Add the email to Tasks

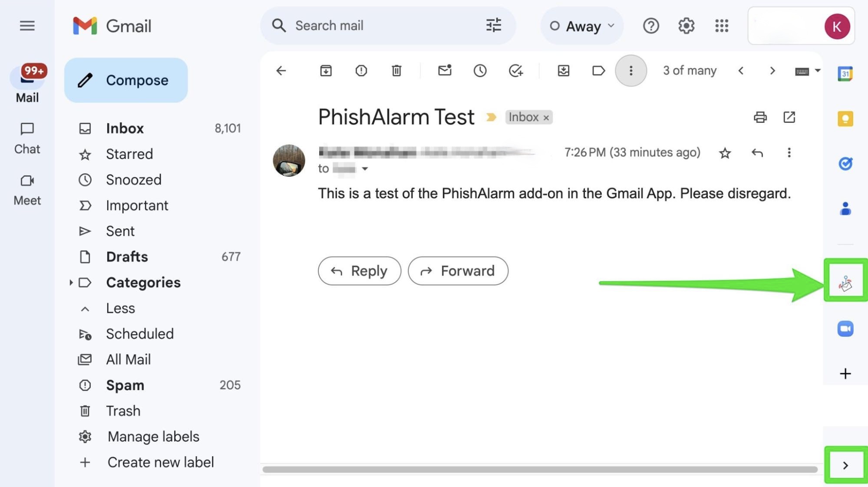(515, 70)
